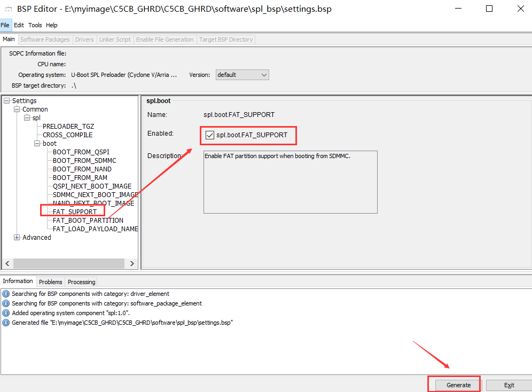
Task: Select BOOT_FROM_RAM setting
Action: 80,178
